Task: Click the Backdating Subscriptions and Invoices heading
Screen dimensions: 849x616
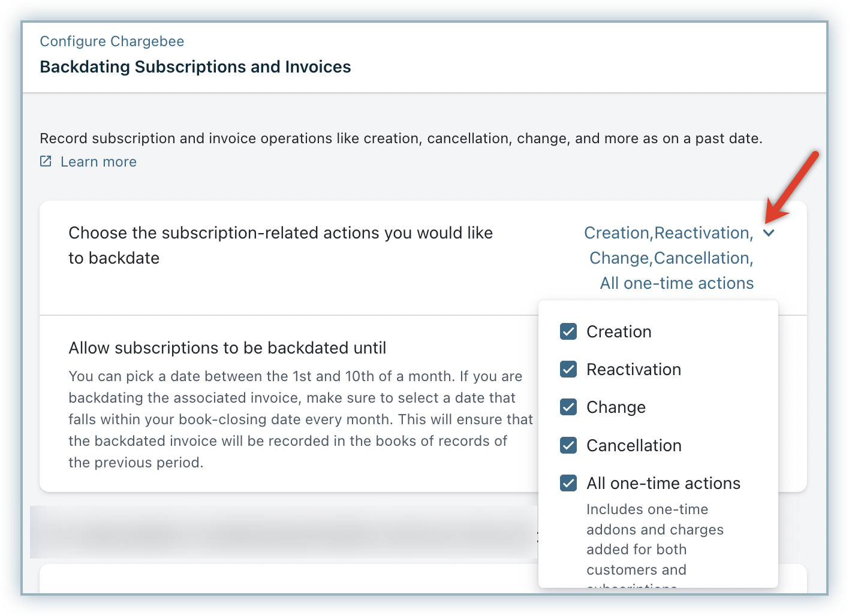Action: 195,67
